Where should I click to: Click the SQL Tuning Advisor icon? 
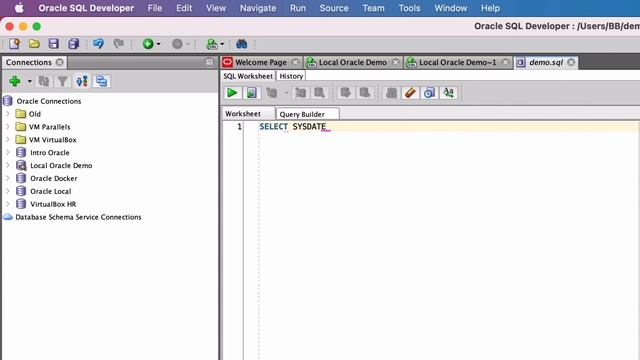[x=320, y=93]
